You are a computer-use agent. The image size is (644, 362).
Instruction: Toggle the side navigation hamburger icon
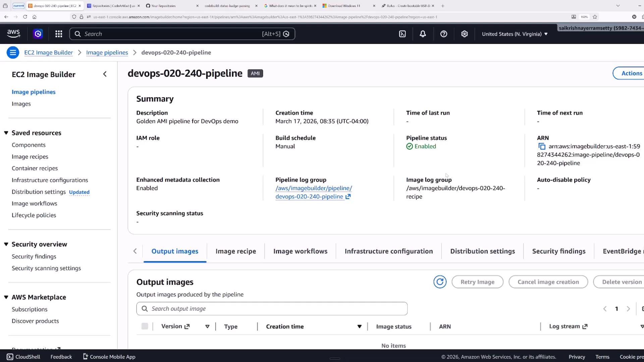pyautogui.click(x=13, y=53)
